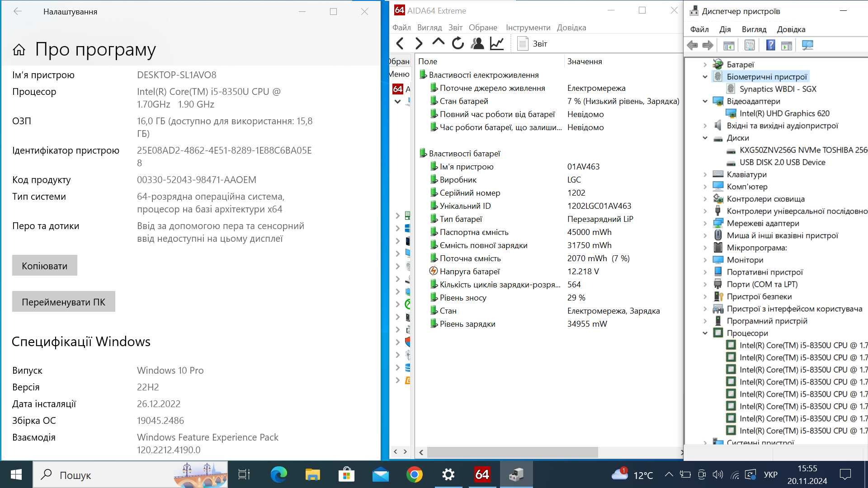
Task: Click the 12°C weather widget
Action: point(632,474)
